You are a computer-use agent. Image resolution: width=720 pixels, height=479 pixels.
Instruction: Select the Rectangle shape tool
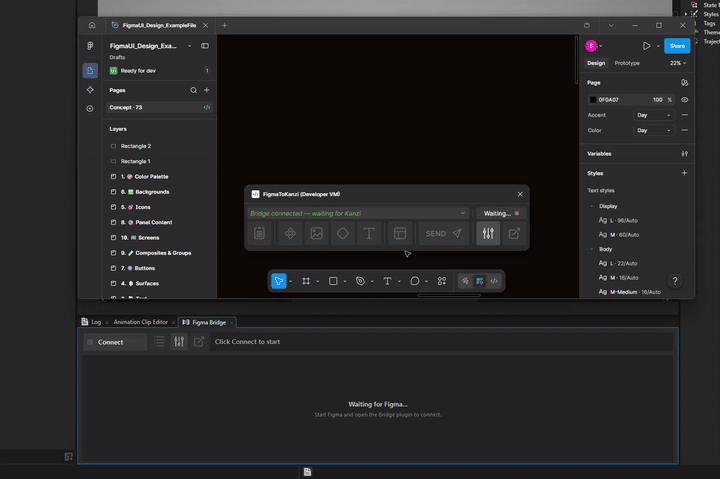333,281
